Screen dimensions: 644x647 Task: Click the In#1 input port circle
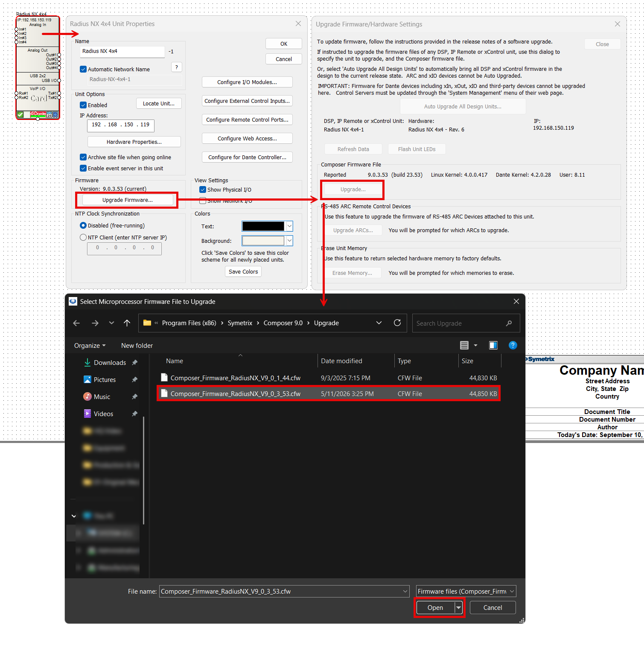(17, 29)
